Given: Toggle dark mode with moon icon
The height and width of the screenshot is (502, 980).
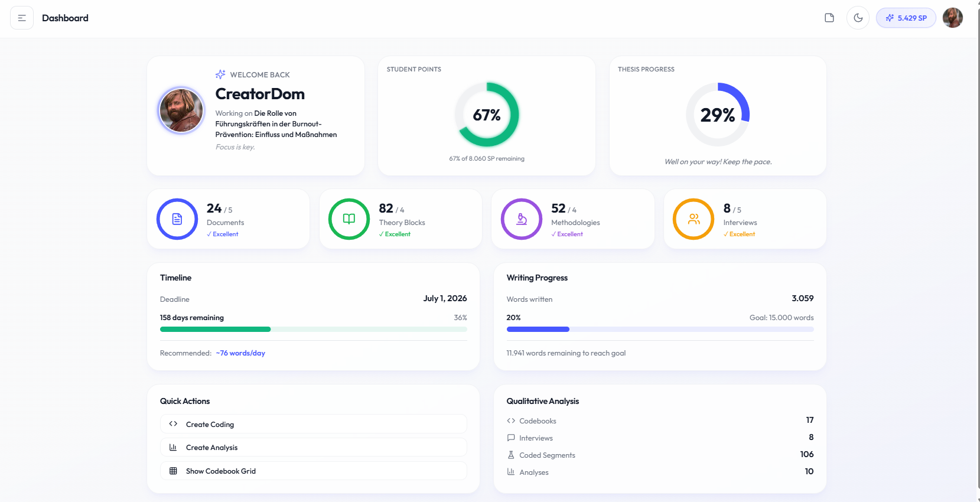Looking at the screenshot, I should [858, 18].
